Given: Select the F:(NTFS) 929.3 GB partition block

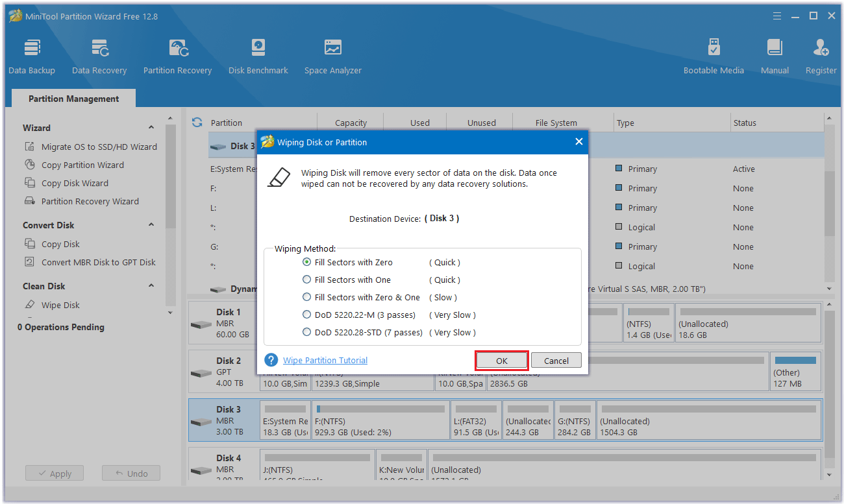Looking at the screenshot, I should 380,421.
